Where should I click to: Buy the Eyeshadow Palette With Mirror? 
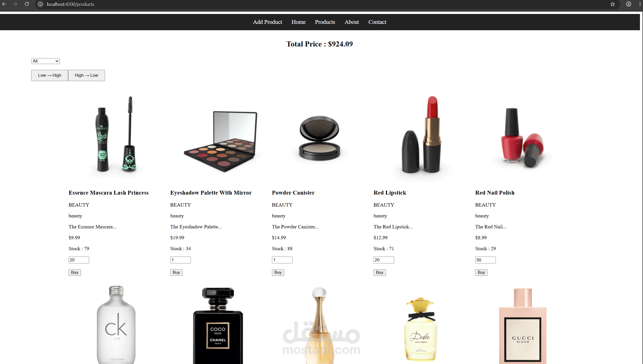pyautogui.click(x=176, y=273)
